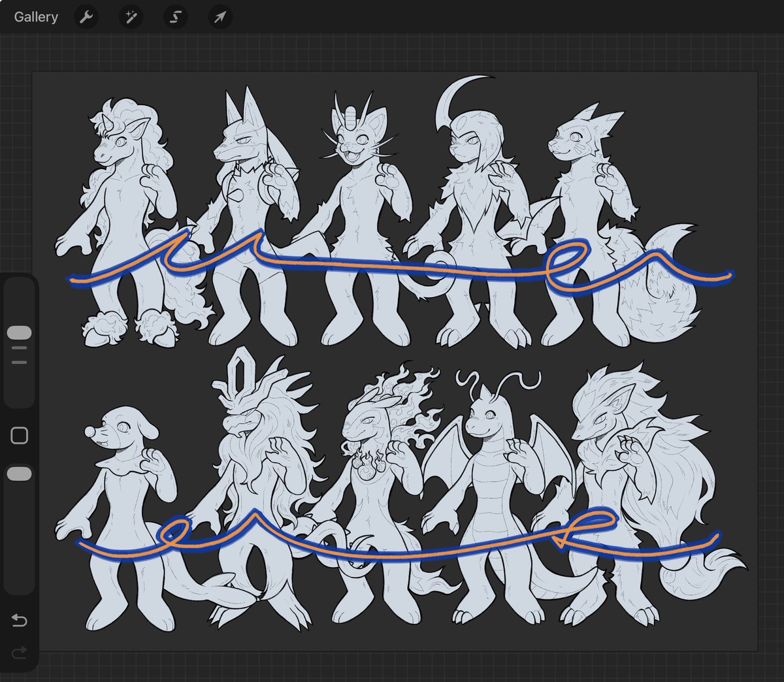Image resolution: width=784 pixels, height=682 pixels.
Task: Click the brush opacity slider handle
Action: click(20, 474)
